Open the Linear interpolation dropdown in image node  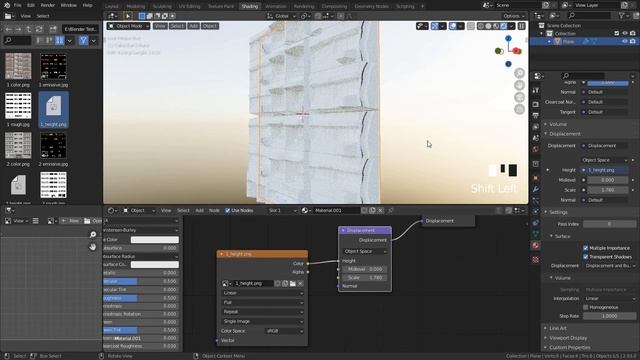click(x=263, y=293)
